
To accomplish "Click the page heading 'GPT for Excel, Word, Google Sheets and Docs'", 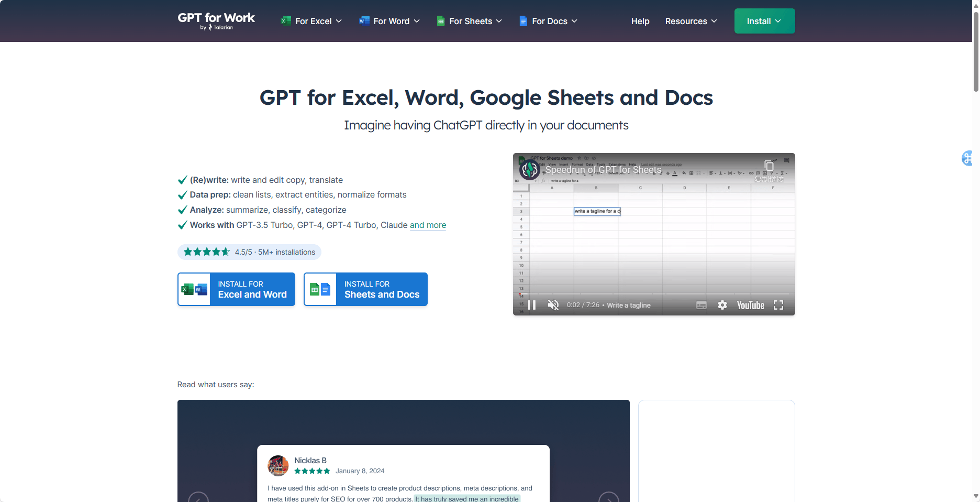I will pyautogui.click(x=486, y=97).
